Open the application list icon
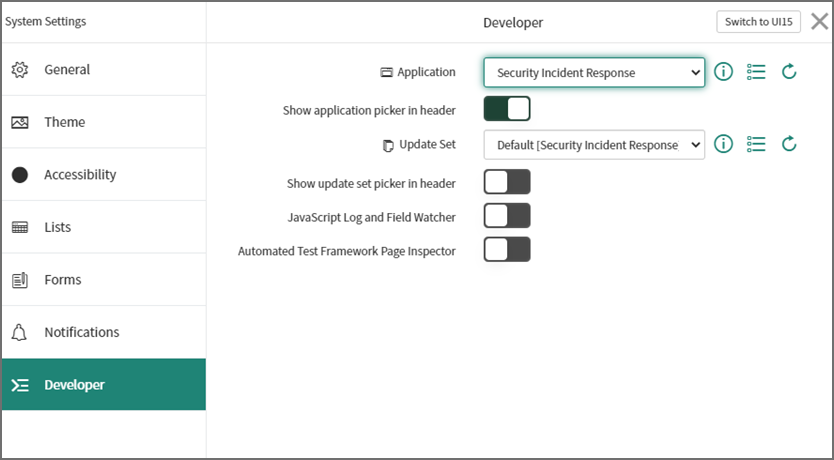Image resolution: width=834 pixels, height=460 pixels. [756, 72]
